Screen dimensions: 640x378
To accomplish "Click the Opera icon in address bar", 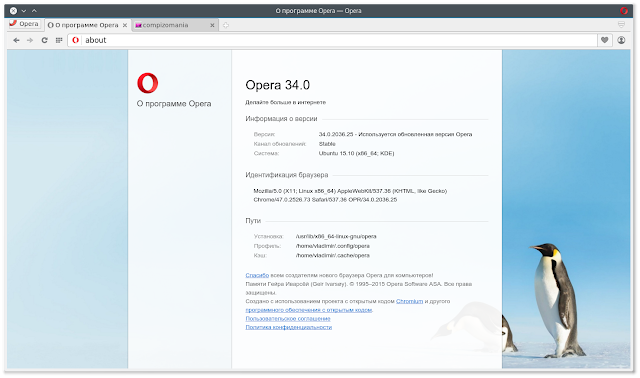I will point(76,40).
